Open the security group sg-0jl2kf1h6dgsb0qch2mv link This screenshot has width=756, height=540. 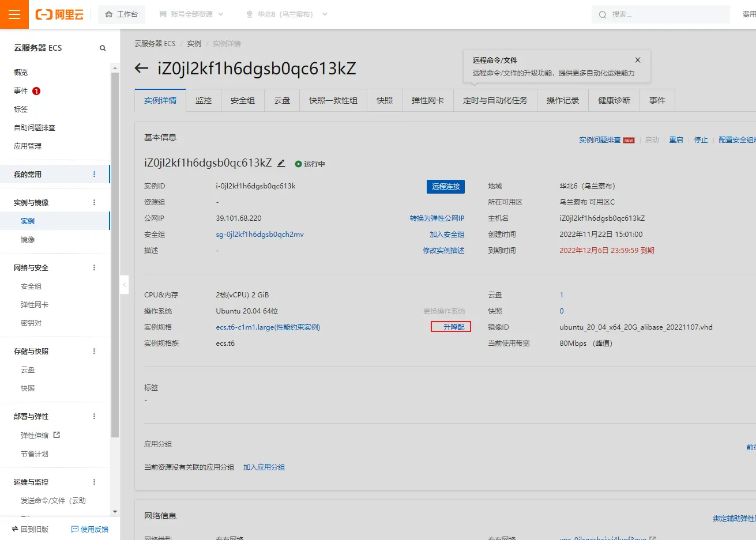(259, 235)
